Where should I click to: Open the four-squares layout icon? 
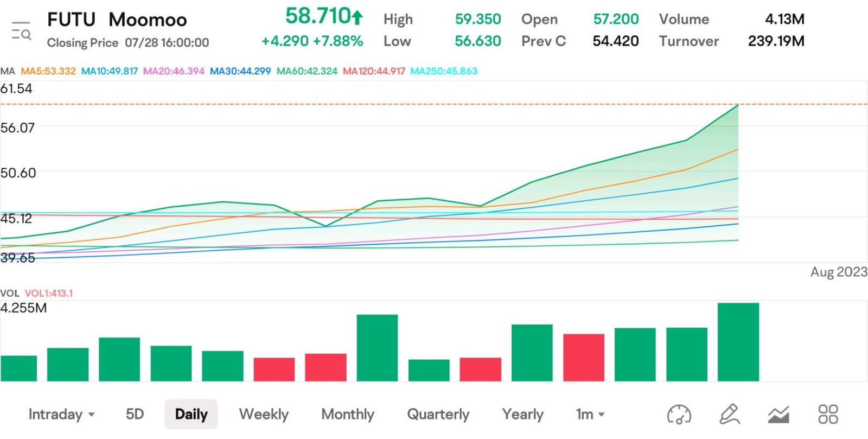pyautogui.click(x=828, y=414)
